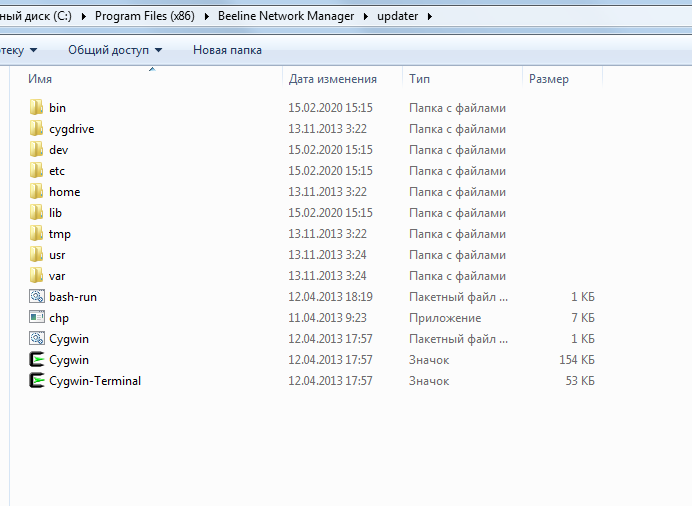Select the file name home
Screen dimensions: 692x506
pyautogui.click(x=64, y=192)
